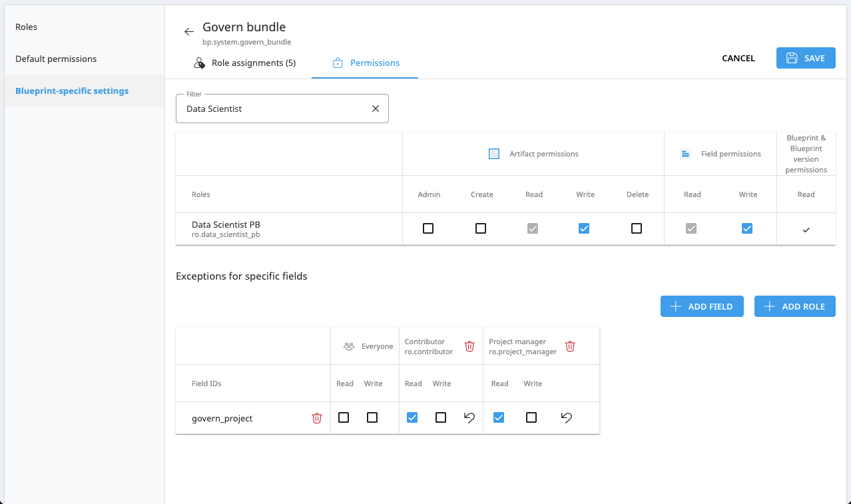Click inside the Filter input field
This screenshot has height=504, width=851.
point(273,108)
